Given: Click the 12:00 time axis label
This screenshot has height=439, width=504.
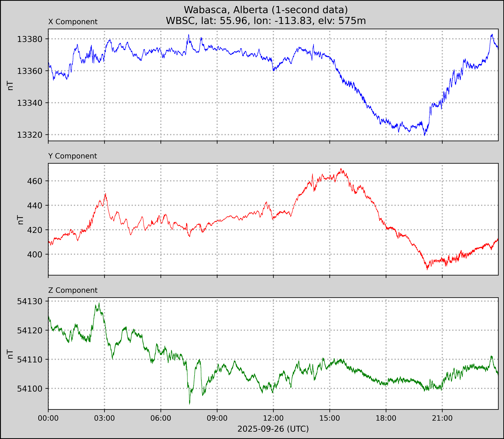Looking at the screenshot, I should point(273,418).
